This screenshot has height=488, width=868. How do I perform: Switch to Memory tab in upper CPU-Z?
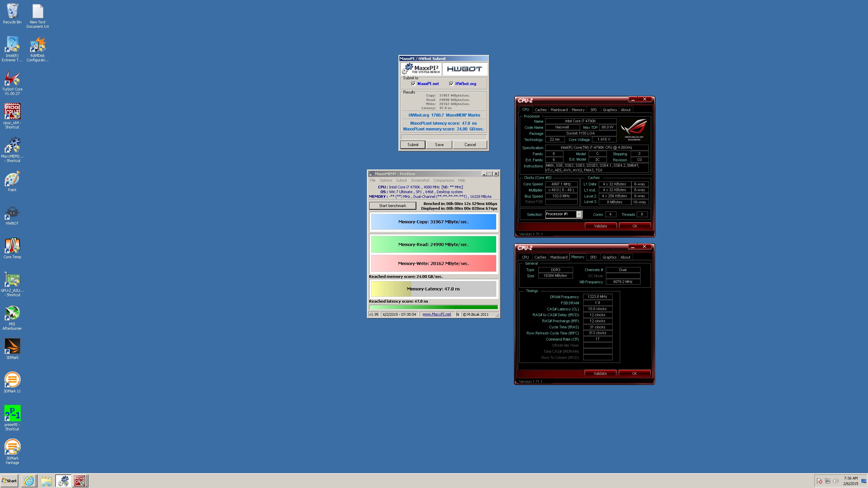coord(578,110)
